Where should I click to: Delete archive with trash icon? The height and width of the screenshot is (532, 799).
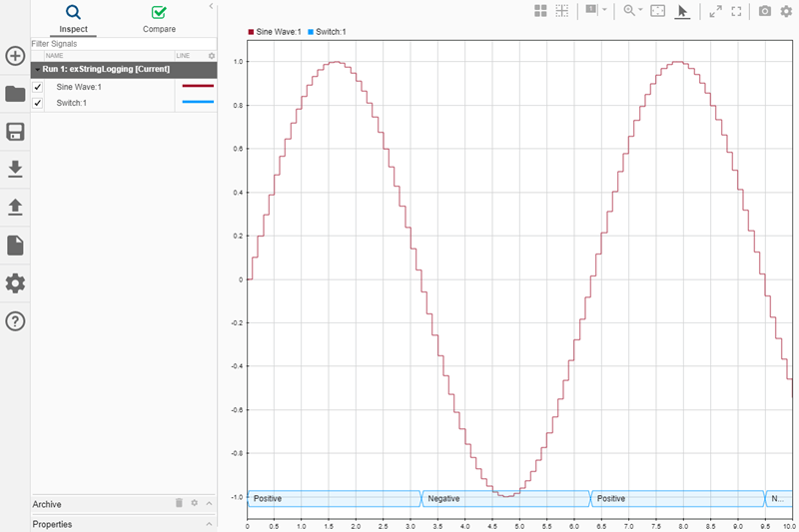click(179, 503)
